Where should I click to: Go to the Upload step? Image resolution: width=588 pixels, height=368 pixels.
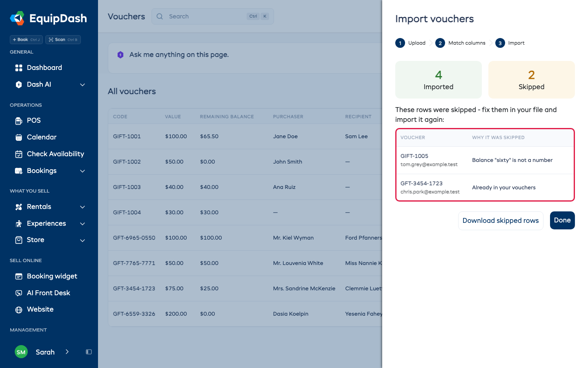click(410, 43)
